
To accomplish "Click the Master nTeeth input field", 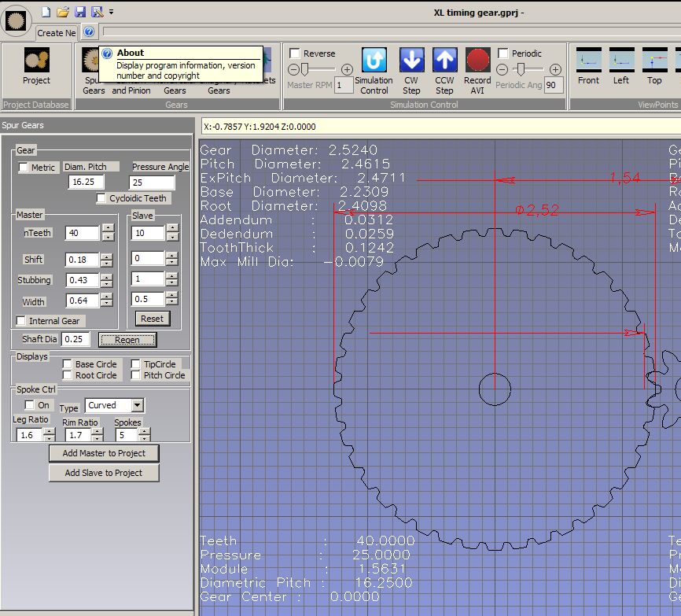I will tap(83, 233).
